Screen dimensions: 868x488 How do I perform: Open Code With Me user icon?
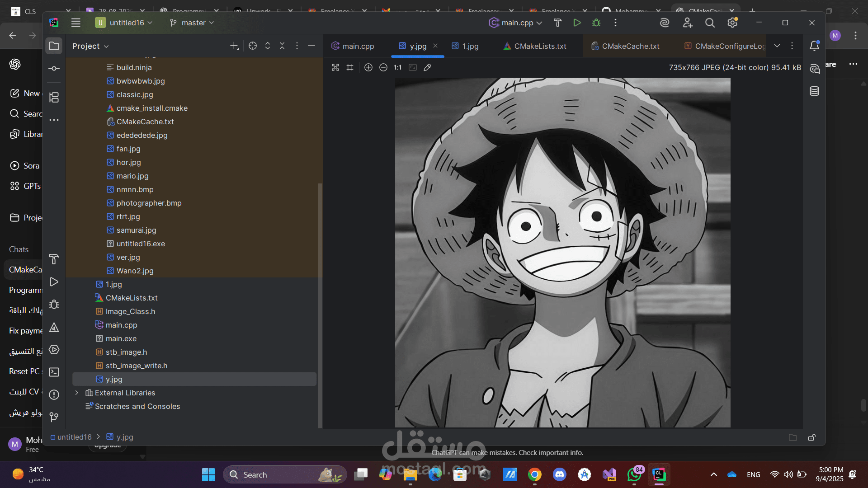click(688, 23)
